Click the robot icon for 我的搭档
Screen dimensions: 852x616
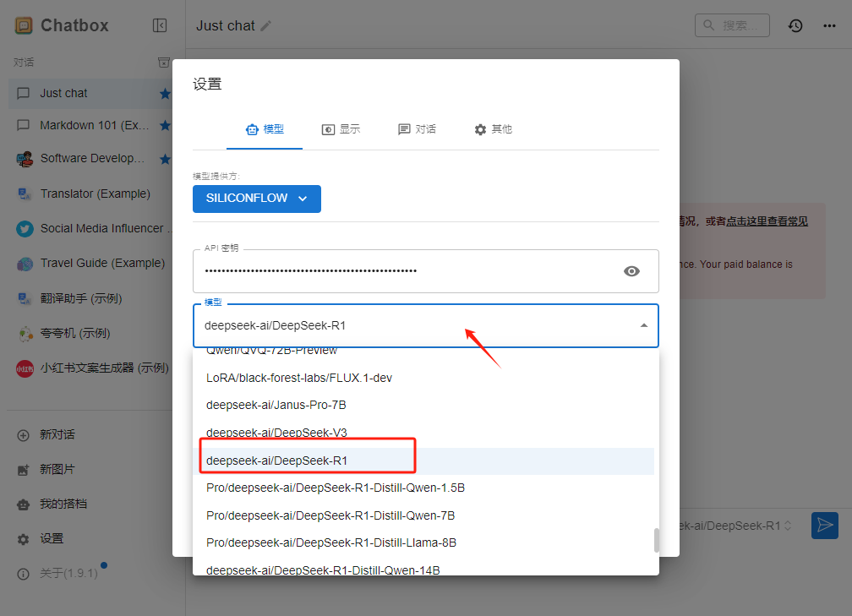click(x=24, y=504)
